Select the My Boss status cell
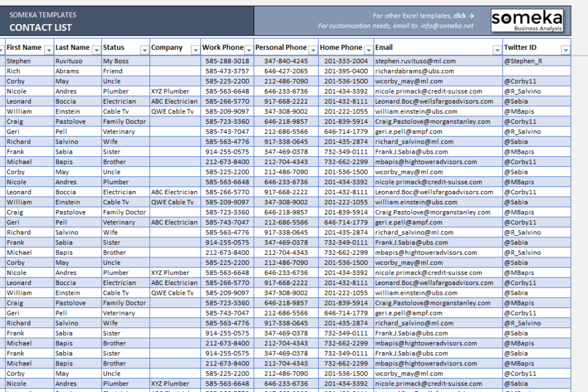588x392 pixels. pyautogui.click(x=114, y=61)
